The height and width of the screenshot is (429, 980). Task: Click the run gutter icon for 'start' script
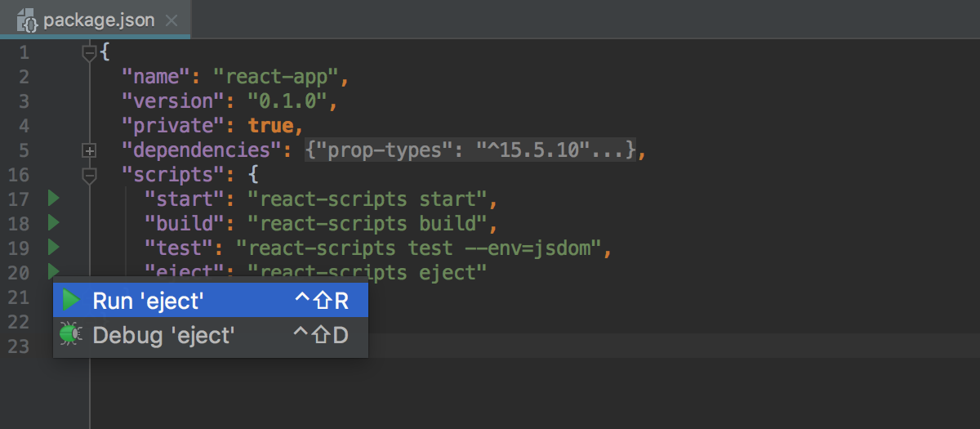[x=53, y=198]
